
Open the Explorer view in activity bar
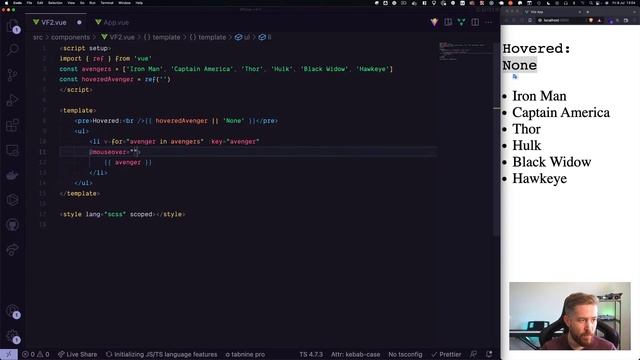click(x=13, y=26)
